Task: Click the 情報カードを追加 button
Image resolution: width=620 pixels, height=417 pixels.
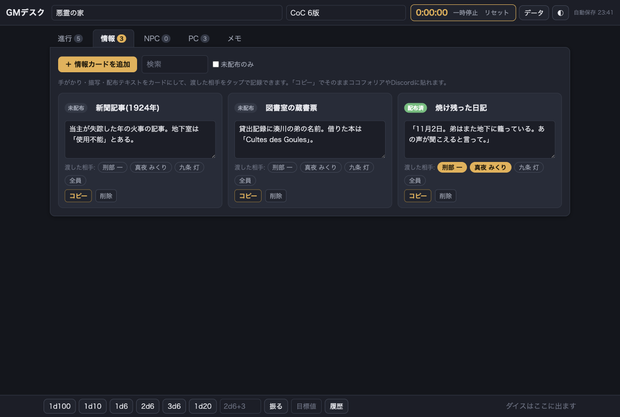Action: click(x=98, y=64)
